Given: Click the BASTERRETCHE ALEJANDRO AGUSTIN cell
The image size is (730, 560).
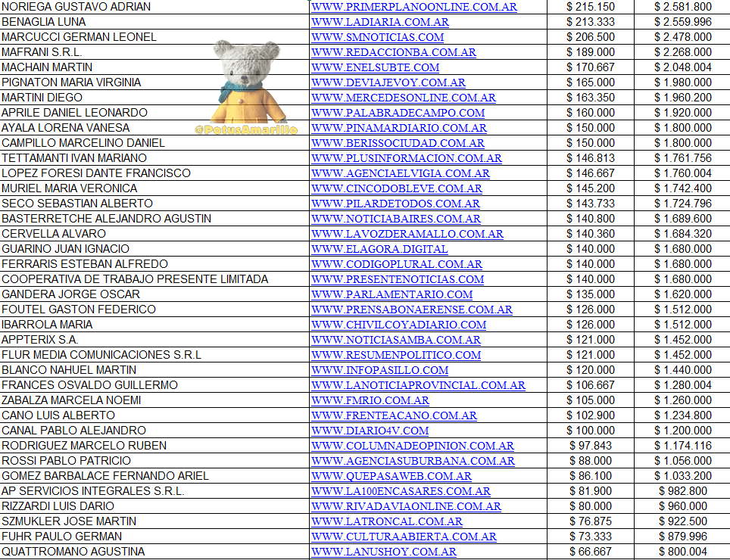Looking at the screenshot, I should pos(154,219).
